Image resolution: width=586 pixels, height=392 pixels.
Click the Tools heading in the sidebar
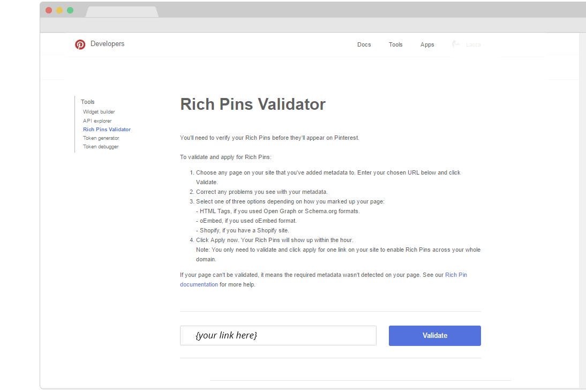coord(88,102)
